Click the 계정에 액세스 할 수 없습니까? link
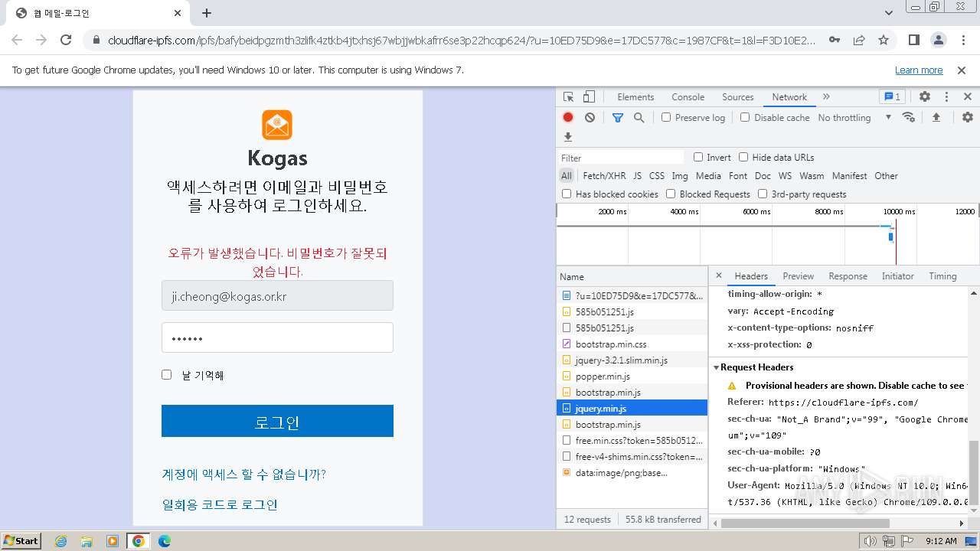The image size is (980, 551). click(x=243, y=474)
